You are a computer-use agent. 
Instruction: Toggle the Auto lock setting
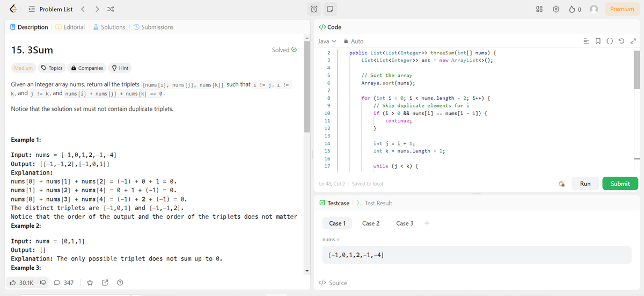coord(353,41)
